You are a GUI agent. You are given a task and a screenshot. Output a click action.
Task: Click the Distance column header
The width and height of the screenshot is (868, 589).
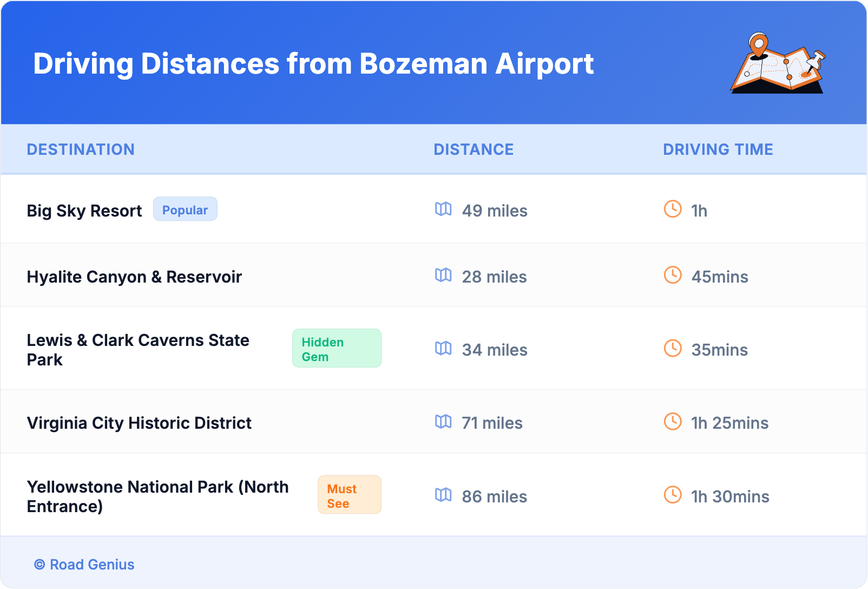(474, 149)
